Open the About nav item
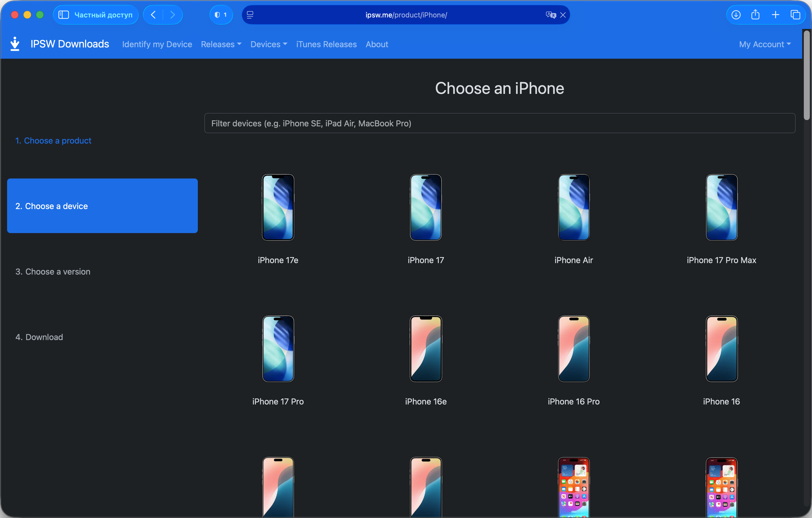This screenshot has height=518, width=812. 377,44
